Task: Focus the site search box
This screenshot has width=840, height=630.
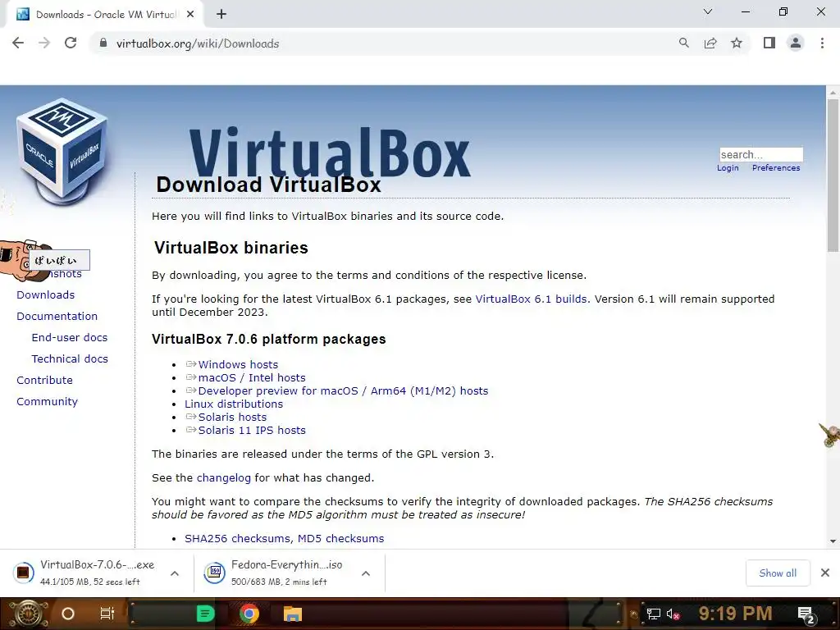Action: pos(760,154)
